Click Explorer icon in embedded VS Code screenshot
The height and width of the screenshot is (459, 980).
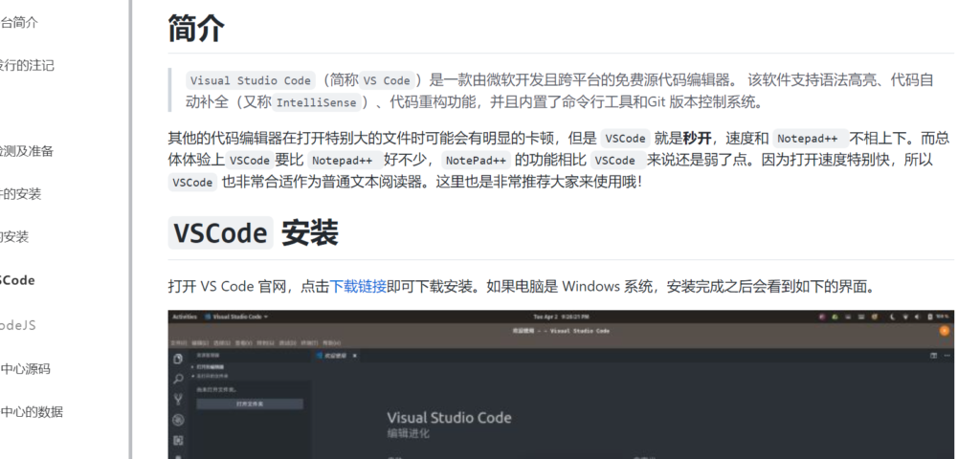178,360
